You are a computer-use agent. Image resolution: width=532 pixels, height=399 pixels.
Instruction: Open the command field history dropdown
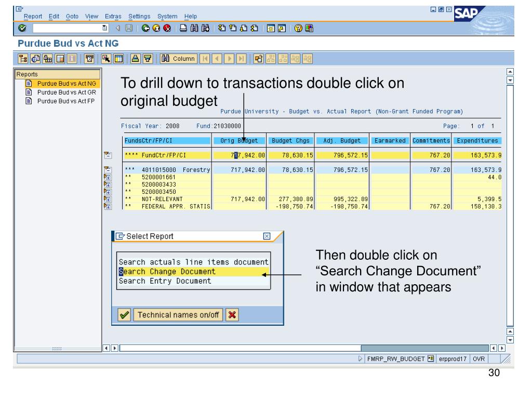coord(105,28)
